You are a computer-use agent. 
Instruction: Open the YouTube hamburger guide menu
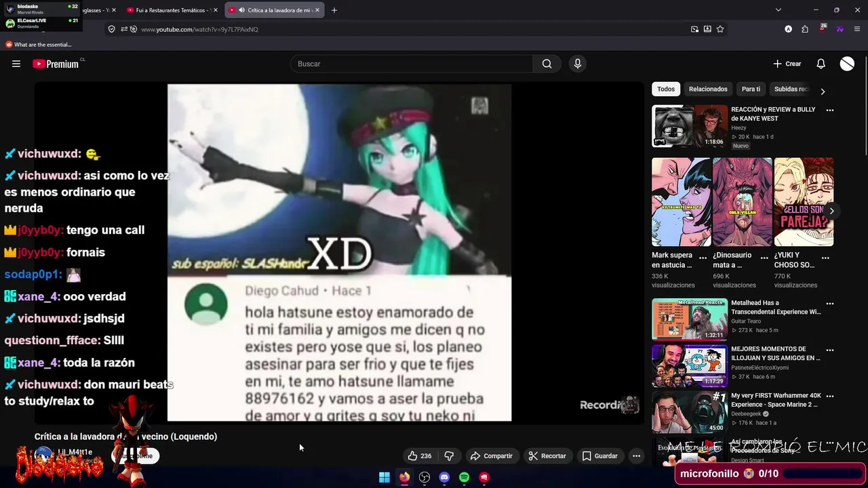tap(16, 64)
